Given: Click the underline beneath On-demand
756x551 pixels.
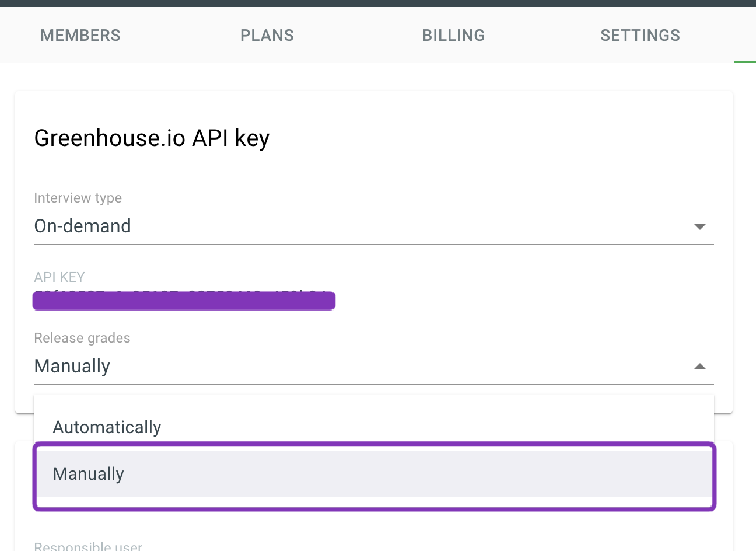Looking at the screenshot, I should coord(373,245).
